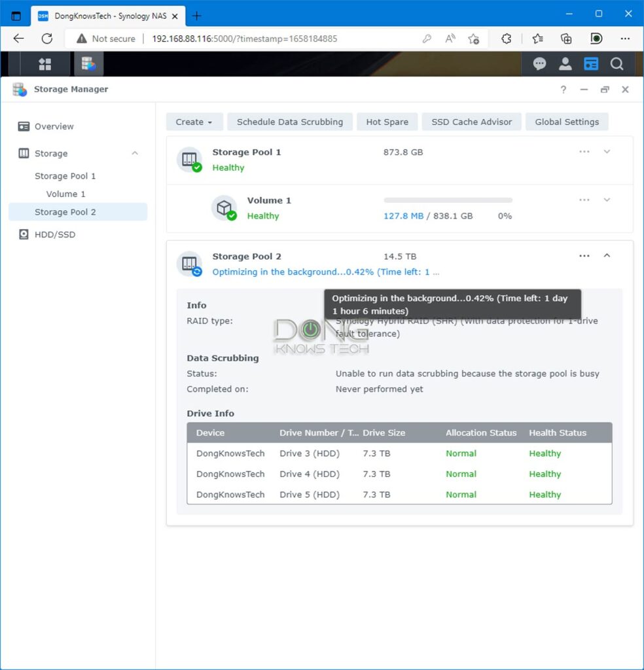Screen dimensions: 644x670
Task: Click the Optimizing in the background status text
Action: (x=326, y=272)
